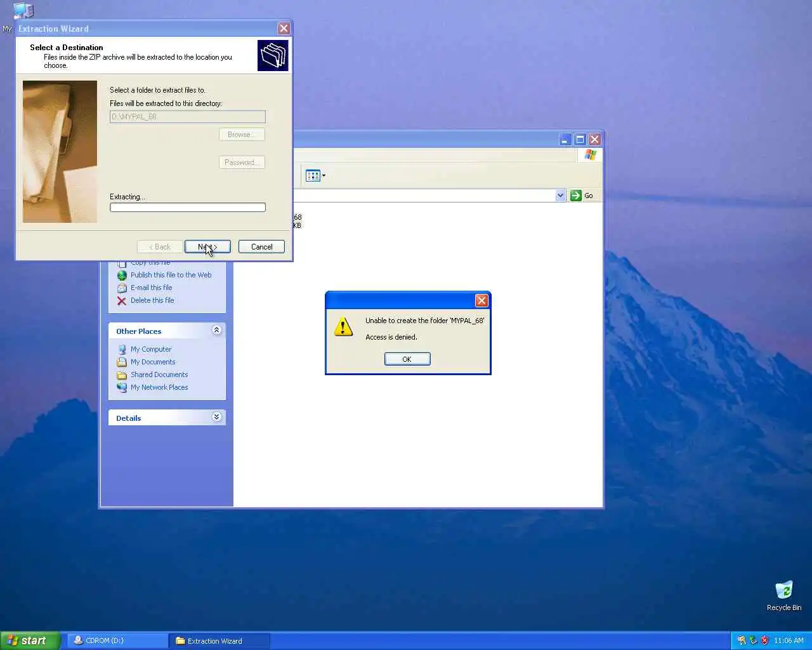
Task: Click the Go button beside the address bar
Action: pyautogui.click(x=582, y=196)
